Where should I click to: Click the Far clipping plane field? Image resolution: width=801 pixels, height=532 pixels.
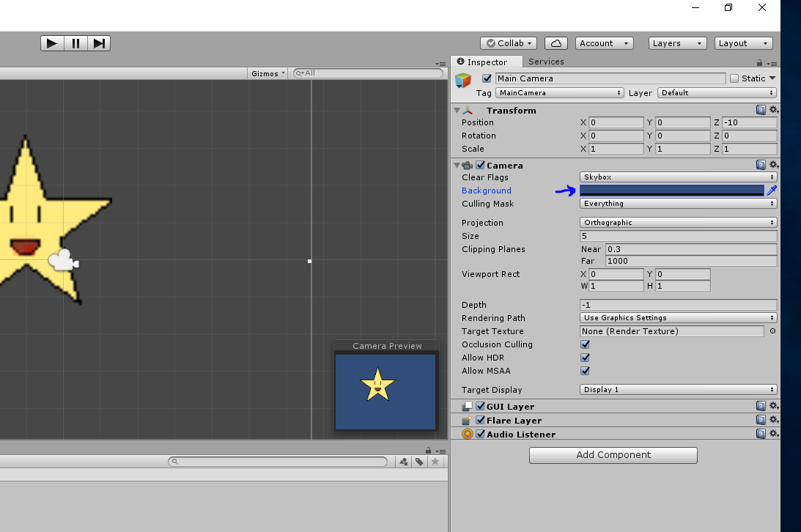pos(691,261)
